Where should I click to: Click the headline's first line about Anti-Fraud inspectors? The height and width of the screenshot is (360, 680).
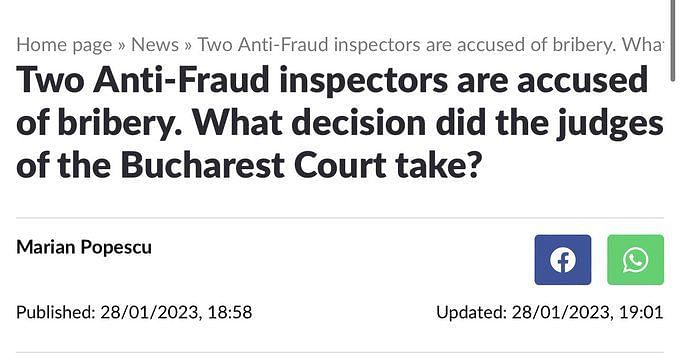[332, 80]
